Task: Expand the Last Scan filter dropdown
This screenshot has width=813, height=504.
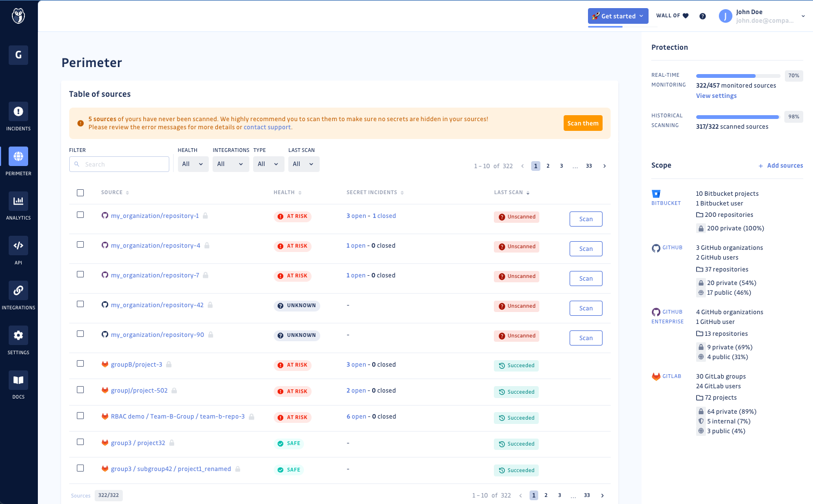Action: tap(303, 164)
